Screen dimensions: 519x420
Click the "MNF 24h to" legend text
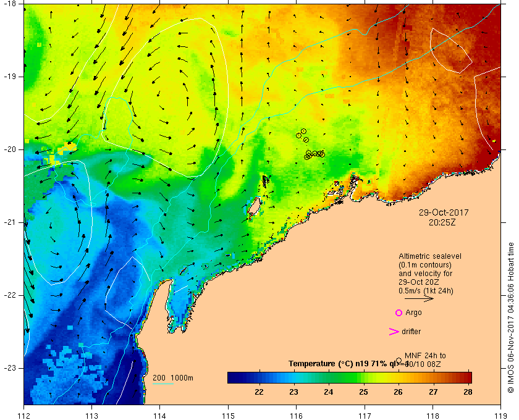coord(425,356)
